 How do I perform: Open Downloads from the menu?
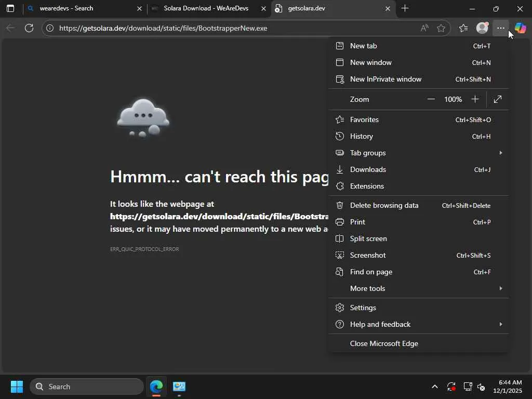[418, 170]
